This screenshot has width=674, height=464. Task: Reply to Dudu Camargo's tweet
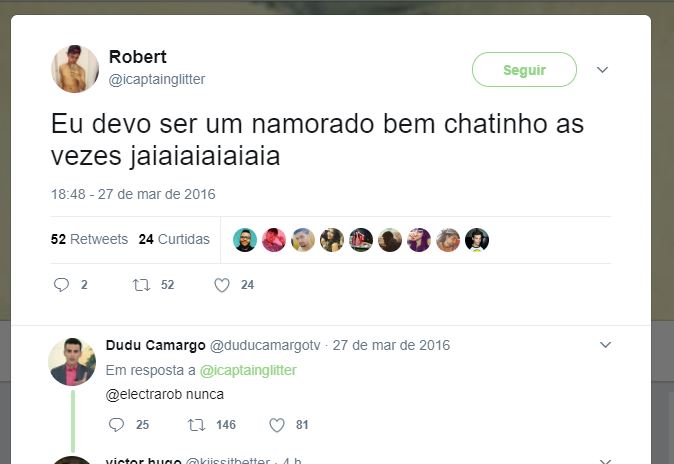click(x=116, y=425)
